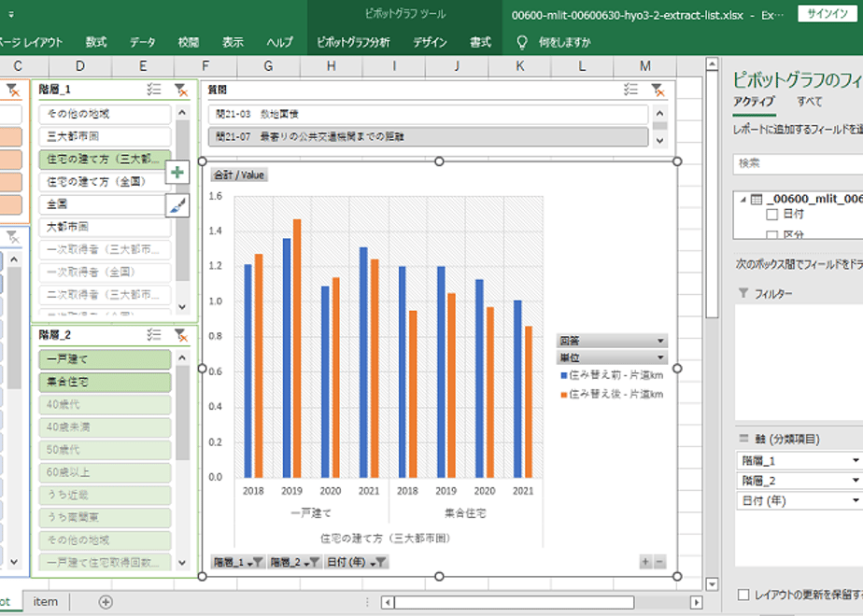Screen dimensions: 863x616
Task: Collapse entire field with chart minus button
Action: (659, 562)
